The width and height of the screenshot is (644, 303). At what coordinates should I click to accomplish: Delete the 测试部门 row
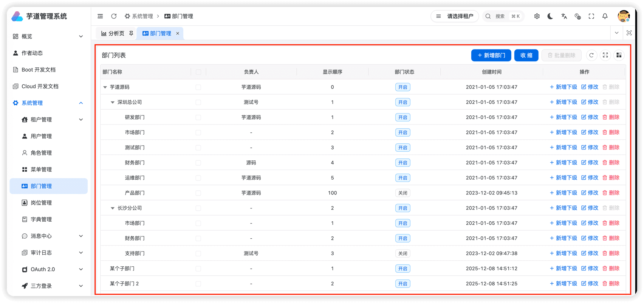click(x=611, y=148)
